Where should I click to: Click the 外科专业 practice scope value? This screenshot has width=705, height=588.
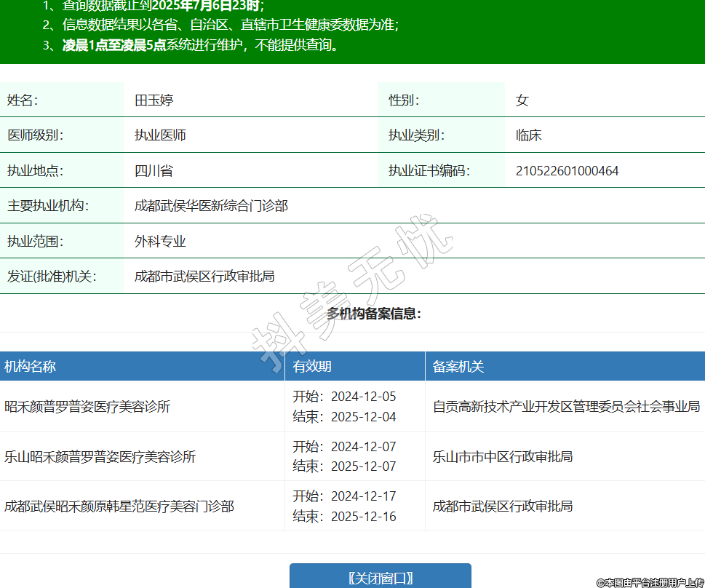pyautogui.click(x=160, y=242)
